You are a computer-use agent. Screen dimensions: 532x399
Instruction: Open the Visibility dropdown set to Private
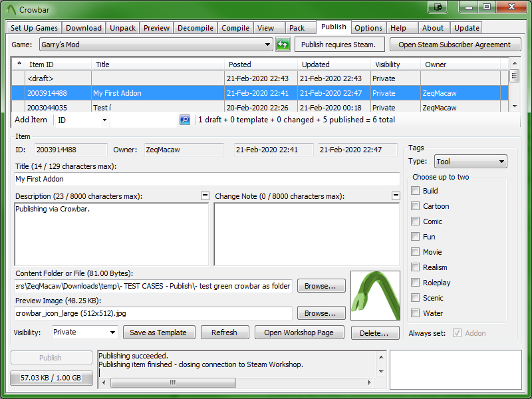click(85, 332)
